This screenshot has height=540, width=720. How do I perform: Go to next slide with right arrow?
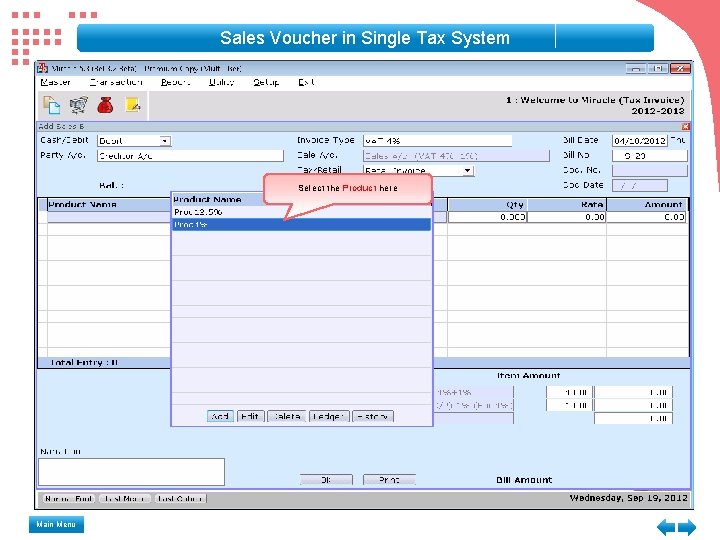point(687,527)
